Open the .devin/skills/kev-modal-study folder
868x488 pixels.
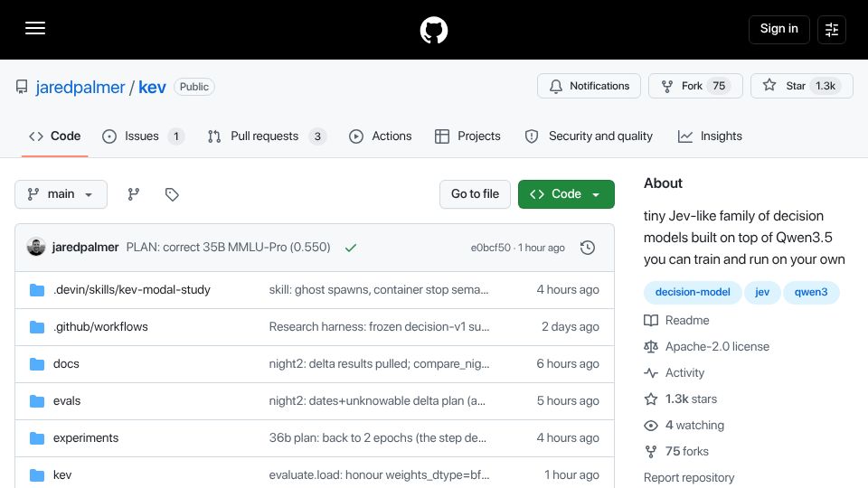132,290
